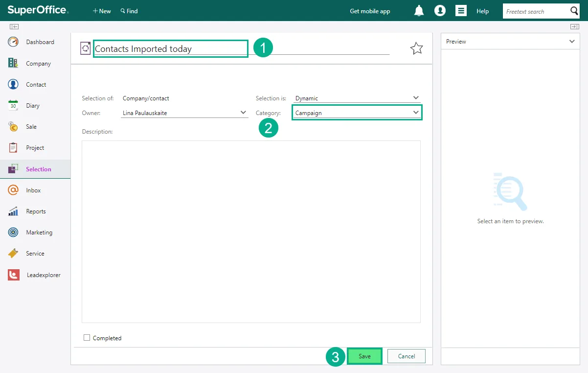Viewport: 588px width, 373px height.
Task: Collapse the right preview panel
Action: [574, 26]
